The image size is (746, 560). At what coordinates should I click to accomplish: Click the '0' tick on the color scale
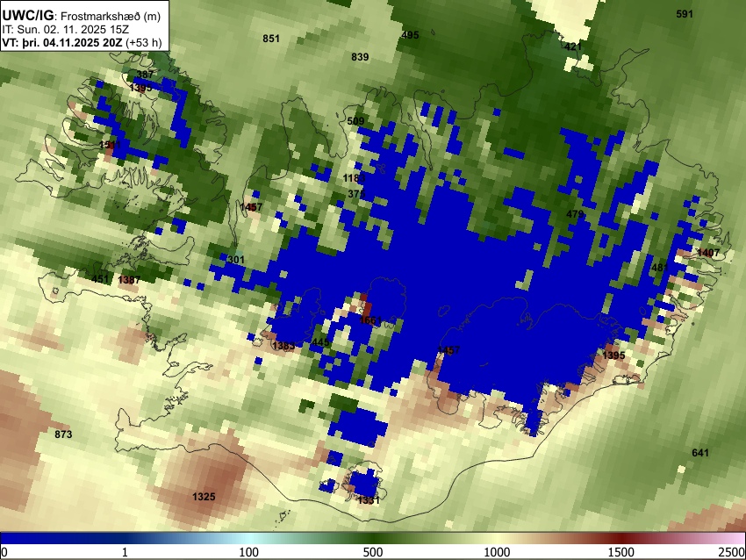(4, 552)
